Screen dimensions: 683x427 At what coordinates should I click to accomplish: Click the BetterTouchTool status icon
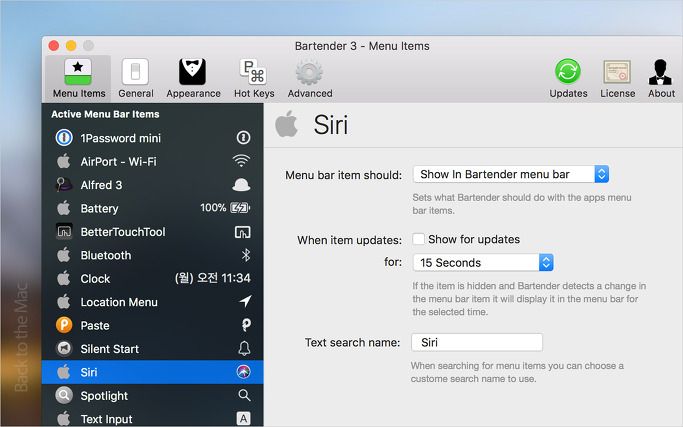(x=243, y=232)
